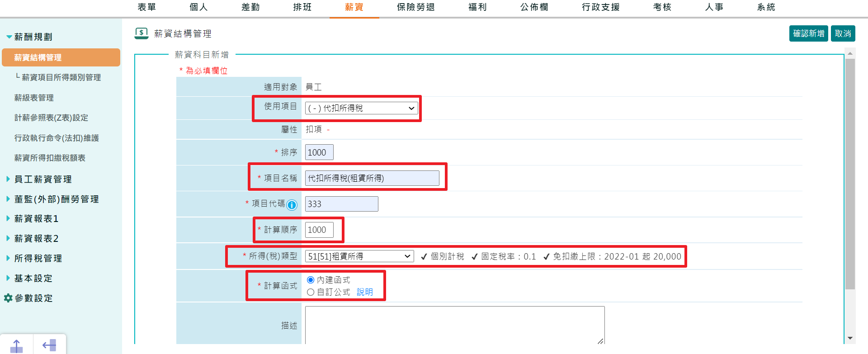Click the 項目代碼 info icon
The height and width of the screenshot is (354, 868).
[x=292, y=205]
